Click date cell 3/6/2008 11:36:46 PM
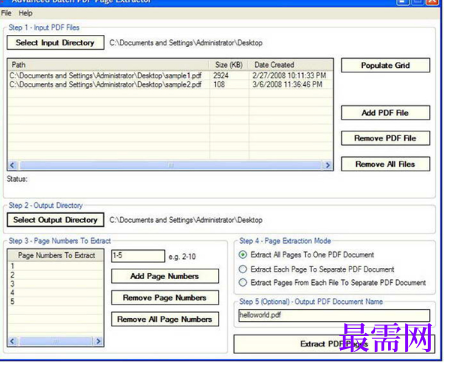Image resolution: width=451 pixels, height=369 pixels. pos(291,84)
